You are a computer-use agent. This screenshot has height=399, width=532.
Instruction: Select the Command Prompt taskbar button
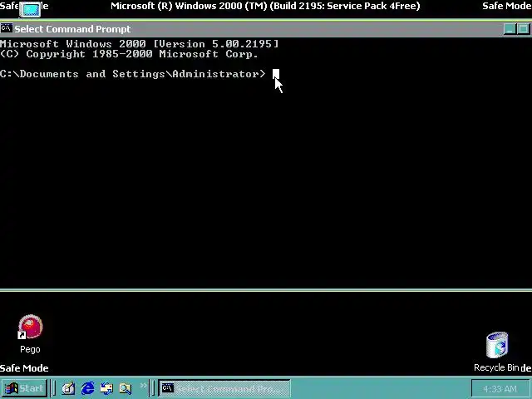pyautogui.click(x=224, y=388)
